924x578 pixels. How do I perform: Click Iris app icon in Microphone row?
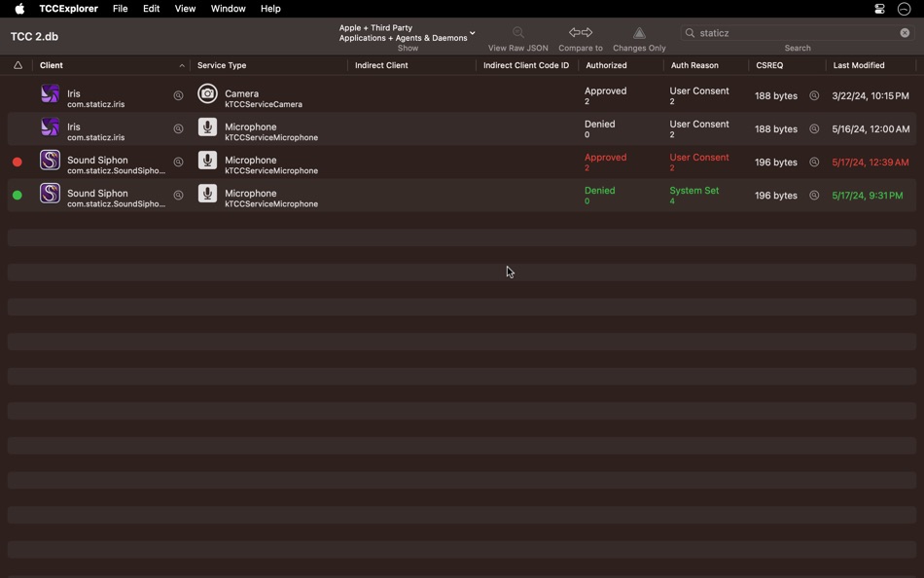point(50,126)
